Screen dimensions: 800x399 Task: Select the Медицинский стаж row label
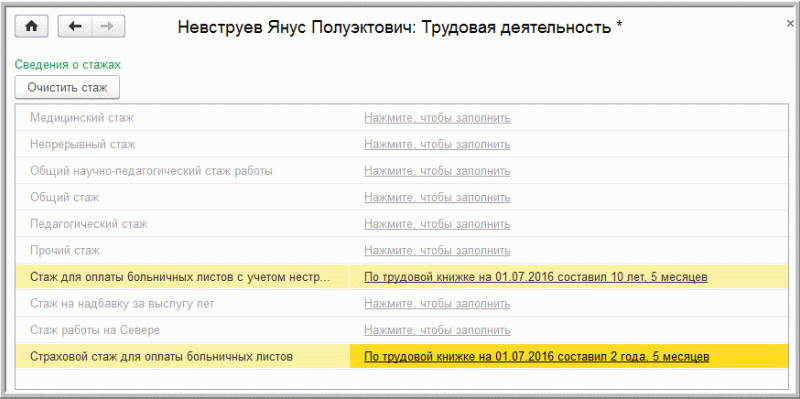(x=82, y=118)
